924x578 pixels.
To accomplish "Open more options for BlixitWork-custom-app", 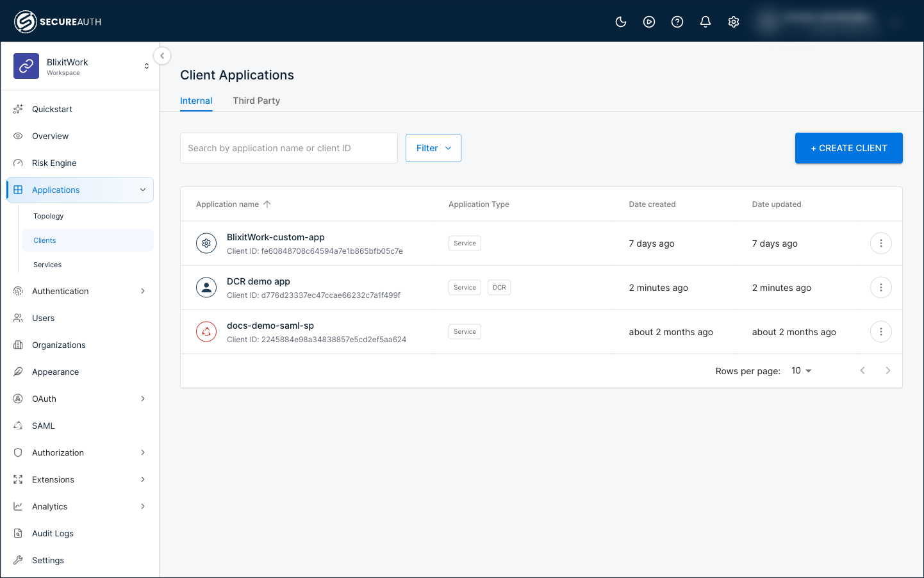I will point(881,244).
